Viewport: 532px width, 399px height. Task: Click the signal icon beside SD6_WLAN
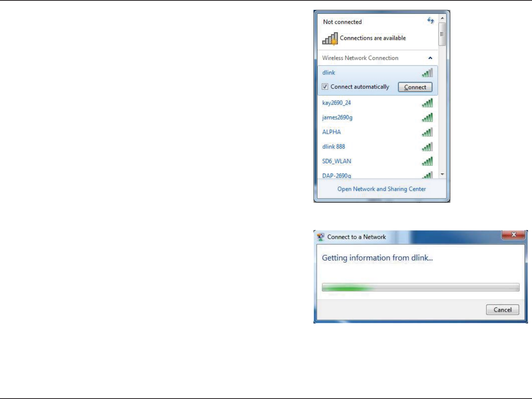click(427, 161)
